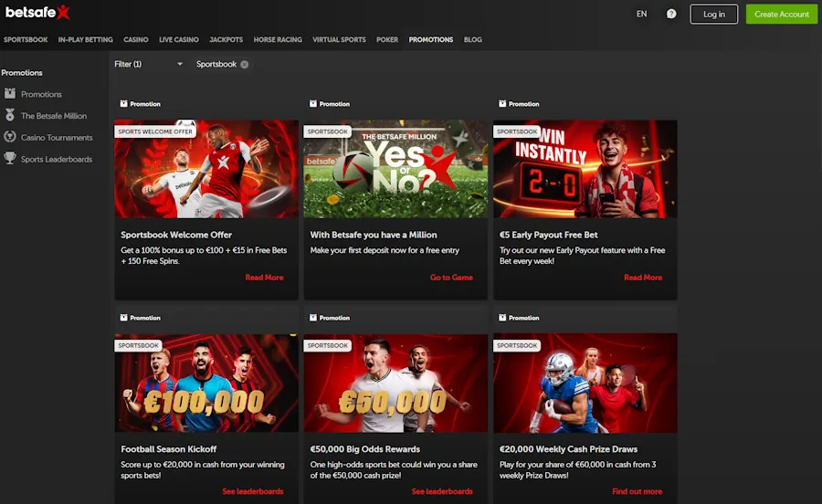
Task: Open the Weekly Cash Prize Draws banner image
Action: 585,383
